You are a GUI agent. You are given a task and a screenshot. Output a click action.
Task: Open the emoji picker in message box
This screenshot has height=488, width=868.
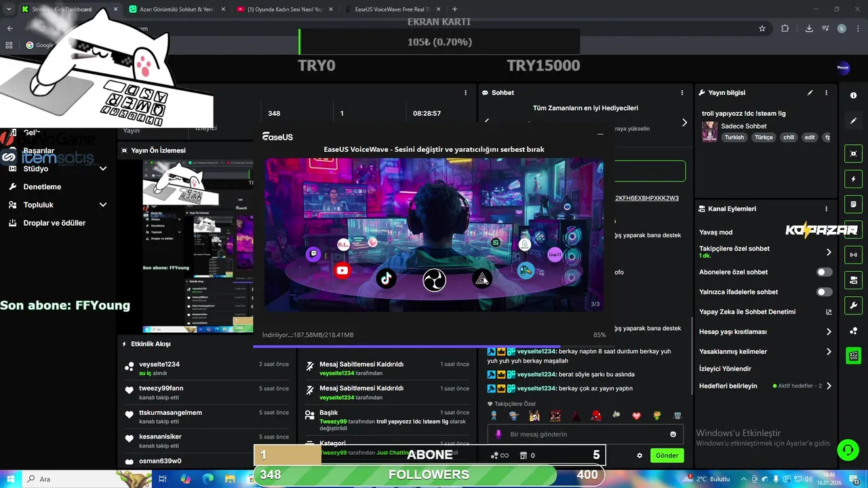(x=673, y=434)
